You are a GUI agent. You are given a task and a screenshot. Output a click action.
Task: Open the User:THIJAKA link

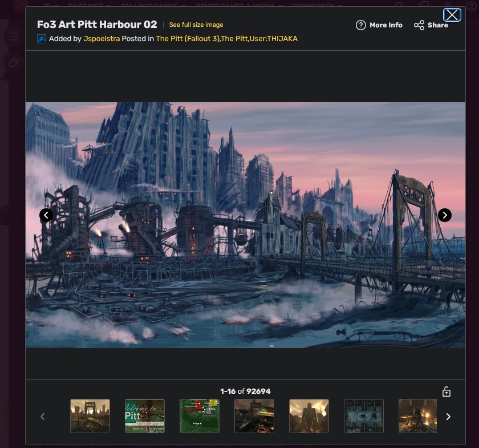pyautogui.click(x=273, y=39)
